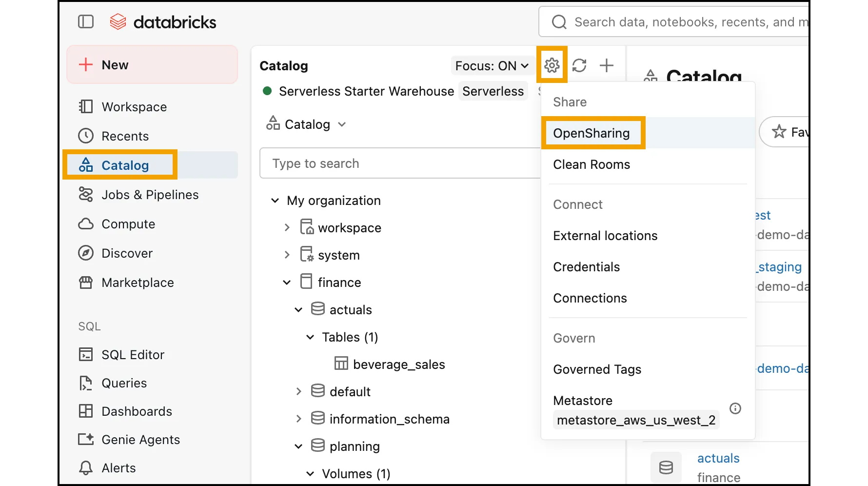Collapse the sidebar using panel toggle icon
Screen dimensions: 868x486
click(x=86, y=21)
